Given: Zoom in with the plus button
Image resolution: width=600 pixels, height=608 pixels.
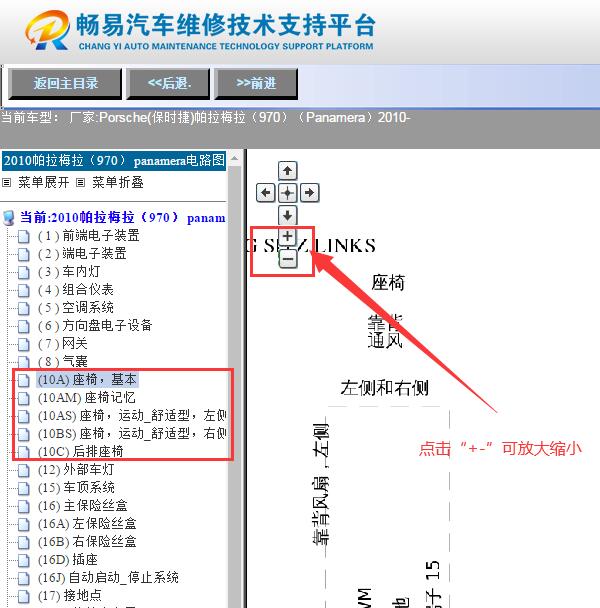Looking at the screenshot, I should pyautogui.click(x=287, y=236).
